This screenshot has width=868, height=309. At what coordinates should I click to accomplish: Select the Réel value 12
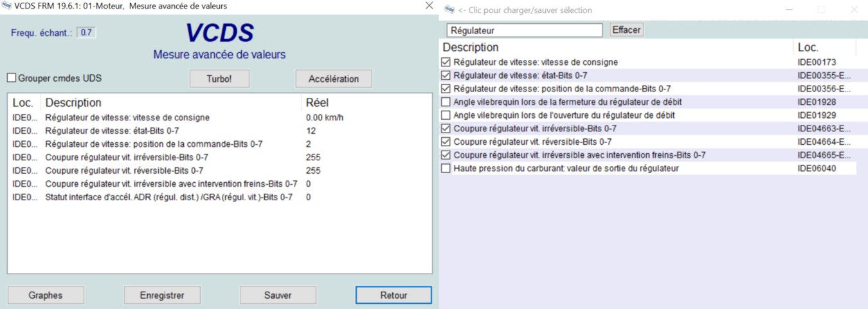click(311, 131)
